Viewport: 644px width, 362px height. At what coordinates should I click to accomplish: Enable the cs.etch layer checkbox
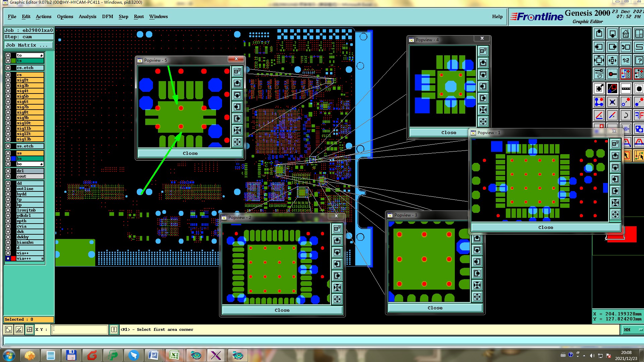pyautogui.click(x=8, y=68)
